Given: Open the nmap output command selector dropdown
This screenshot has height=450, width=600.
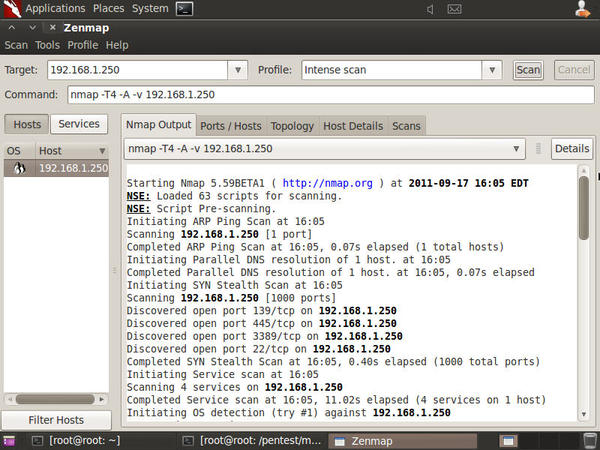Looking at the screenshot, I should [x=324, y=148].
